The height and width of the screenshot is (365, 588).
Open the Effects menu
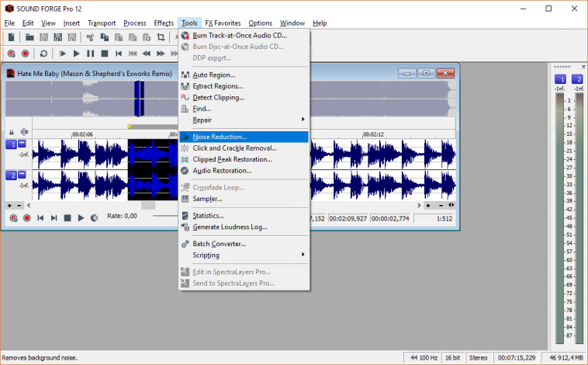164,23
